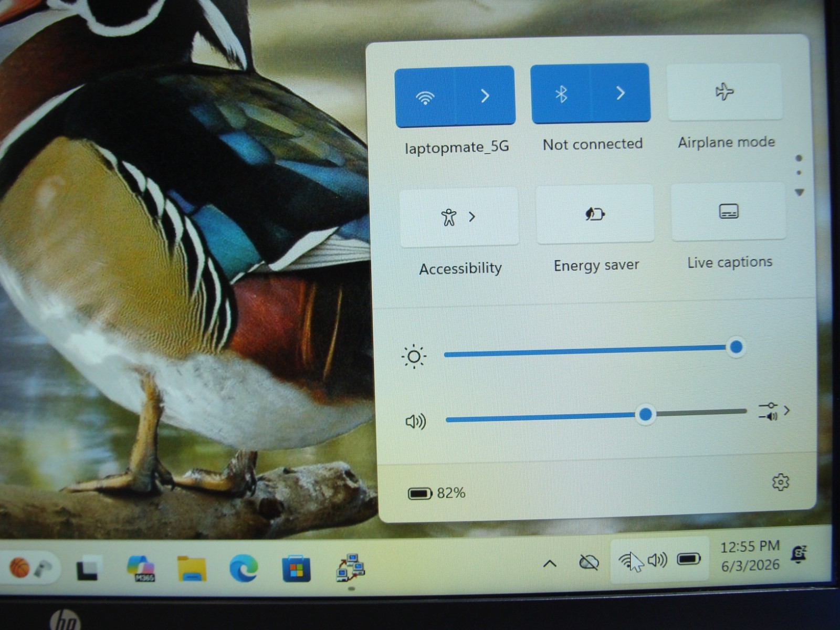Click the cloud sync off tray icon
Viewport: 840px width, 630px height.
point(589,563)
